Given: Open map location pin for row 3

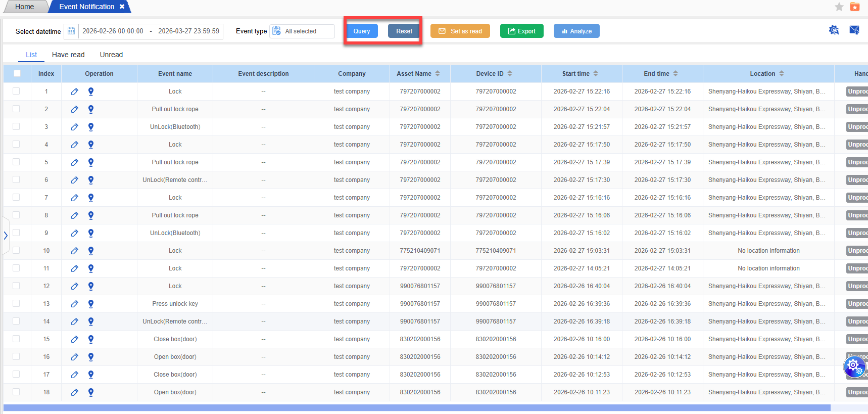Looking at the screenshot, I should (91, 127).
